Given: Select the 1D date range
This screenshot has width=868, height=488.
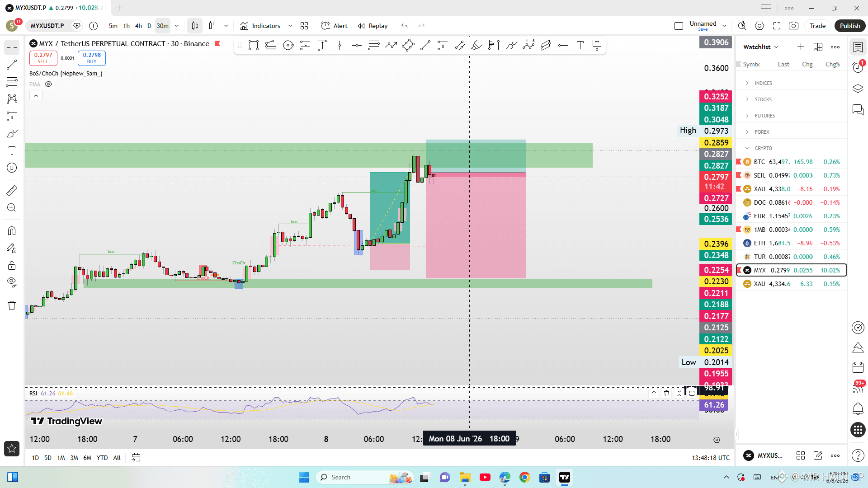Looking at the screenshot, I should (x=35, y=458).
